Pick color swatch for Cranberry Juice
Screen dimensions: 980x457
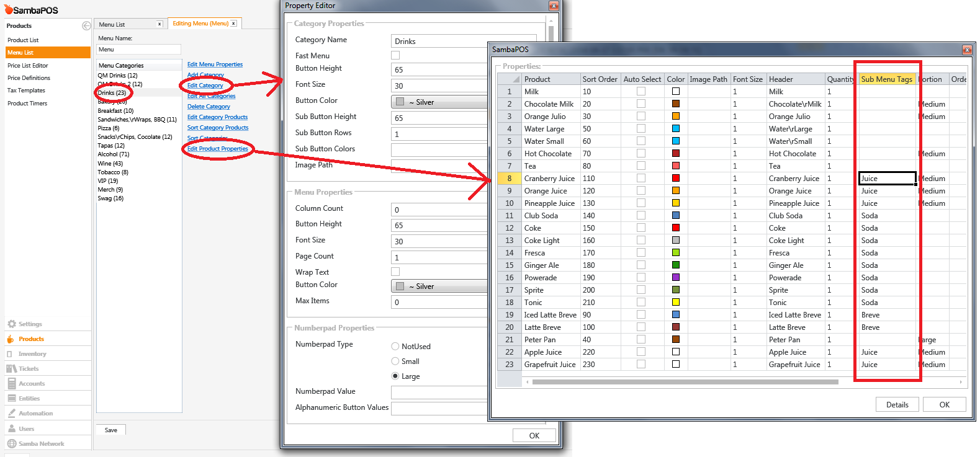coord(676,178)
